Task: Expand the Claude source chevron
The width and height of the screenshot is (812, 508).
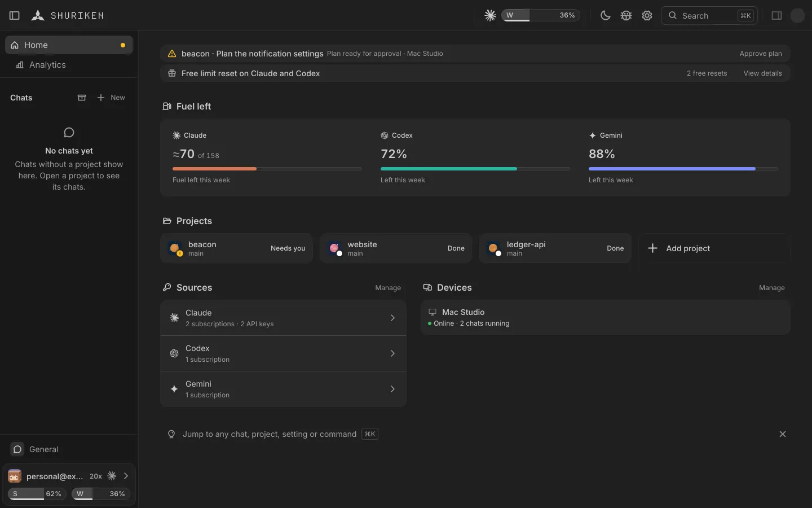Action: pos(392,318)
